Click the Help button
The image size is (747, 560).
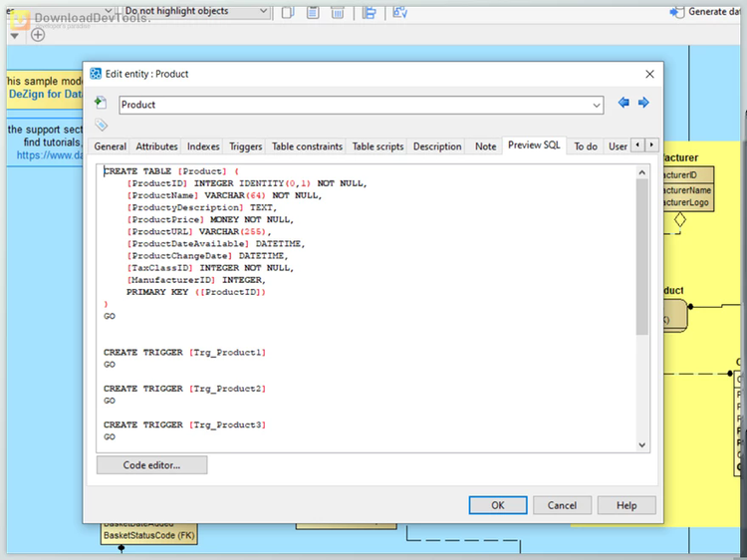tap(626, 505)
